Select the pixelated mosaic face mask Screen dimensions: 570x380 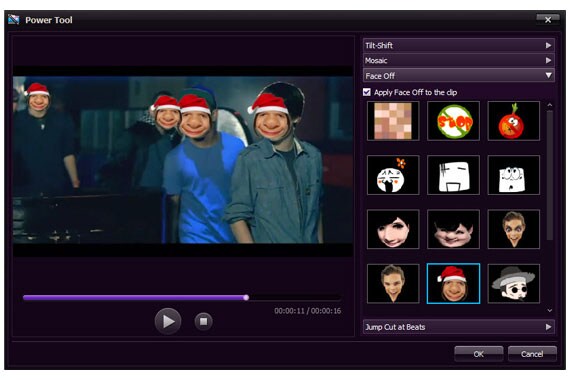[x=393, y=121]
